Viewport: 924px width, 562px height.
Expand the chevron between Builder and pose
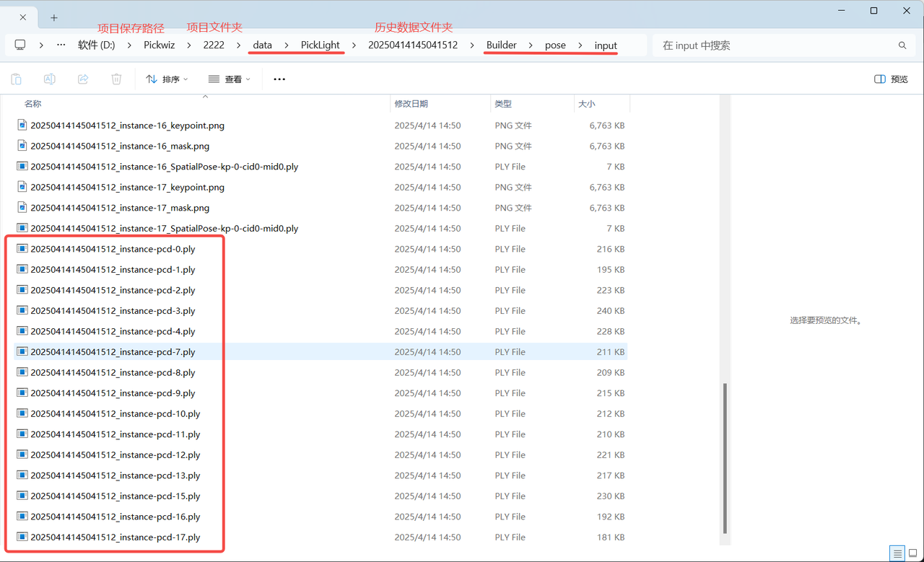(x=531, y=45)
